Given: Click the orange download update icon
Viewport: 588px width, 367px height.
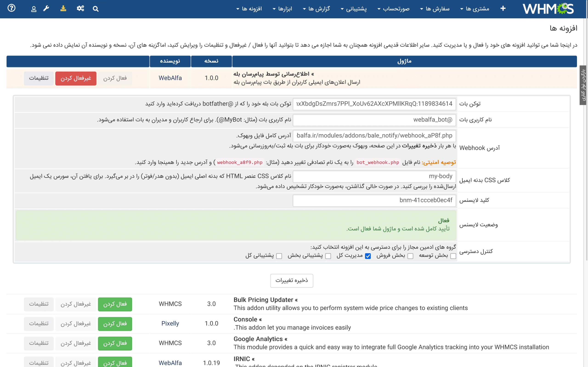Looking at the screenshot, I should (x=63, y=8).
